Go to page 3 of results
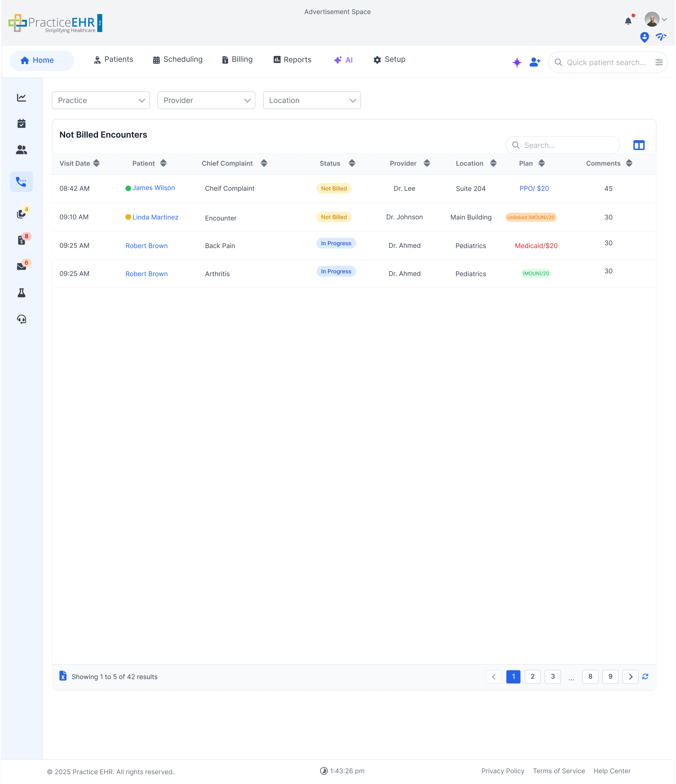The width and height of the screenshot is (676, 784). click(x=552, y=676)
